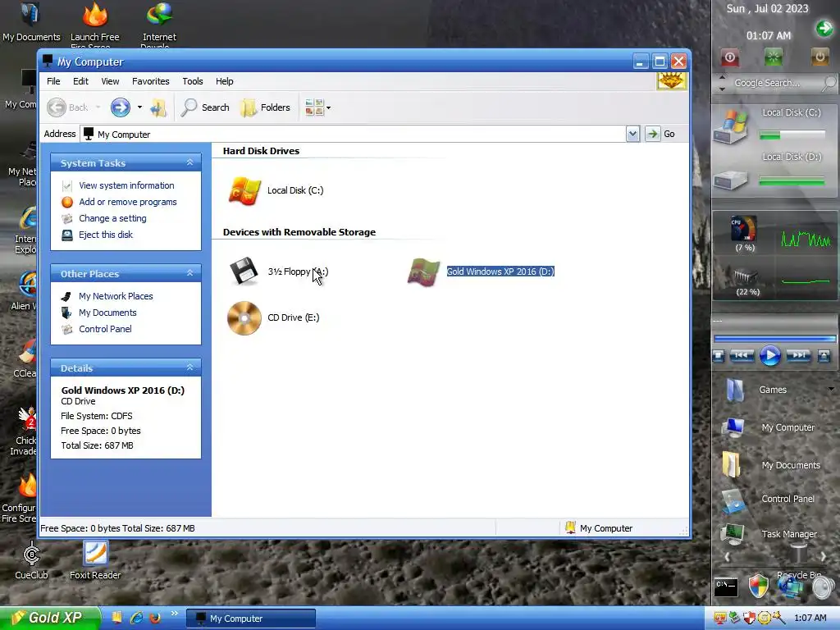Click the Gold Windows XP 2016 (D:) drive icon
The image size is (840, 630).
click(x=423, y=272)
